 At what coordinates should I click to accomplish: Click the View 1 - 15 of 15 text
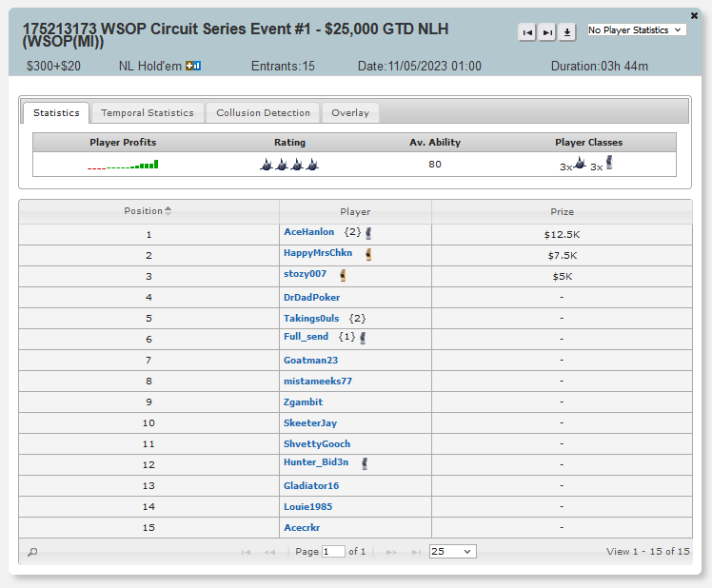coord(647,551)
